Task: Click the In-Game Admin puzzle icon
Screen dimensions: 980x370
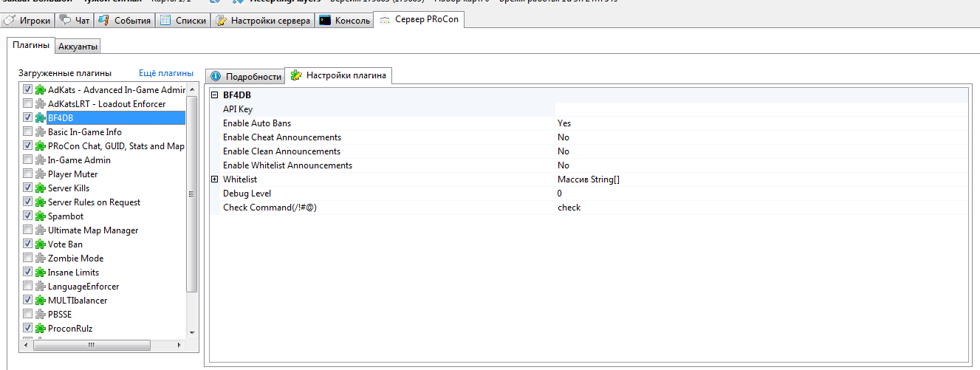Action: [x=40, y=160]
